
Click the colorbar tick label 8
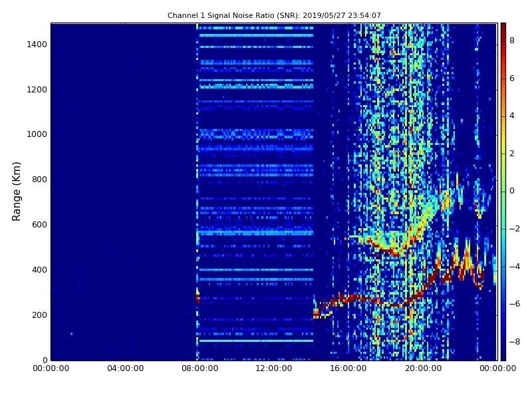point(512,41)
